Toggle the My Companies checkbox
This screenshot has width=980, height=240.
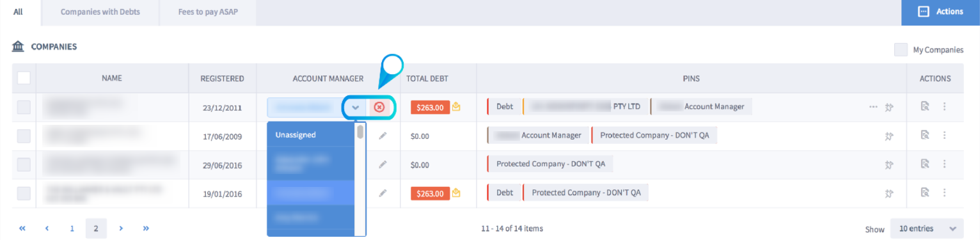pyautogui.click(x=901, y=50)
